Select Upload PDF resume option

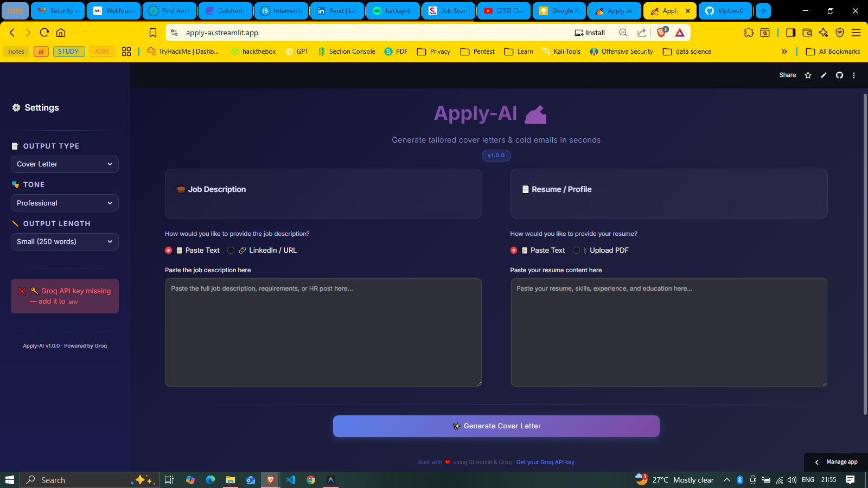[x=601, y=251]
